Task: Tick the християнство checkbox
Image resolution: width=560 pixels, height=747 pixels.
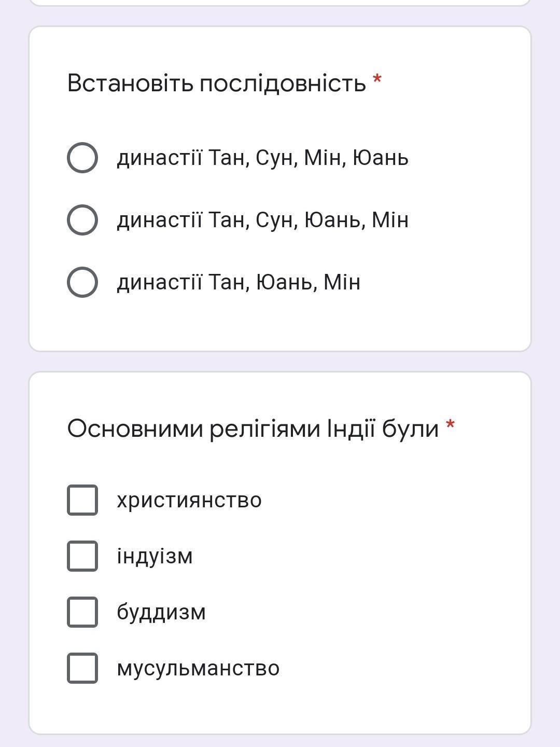Action: (82, 500)
